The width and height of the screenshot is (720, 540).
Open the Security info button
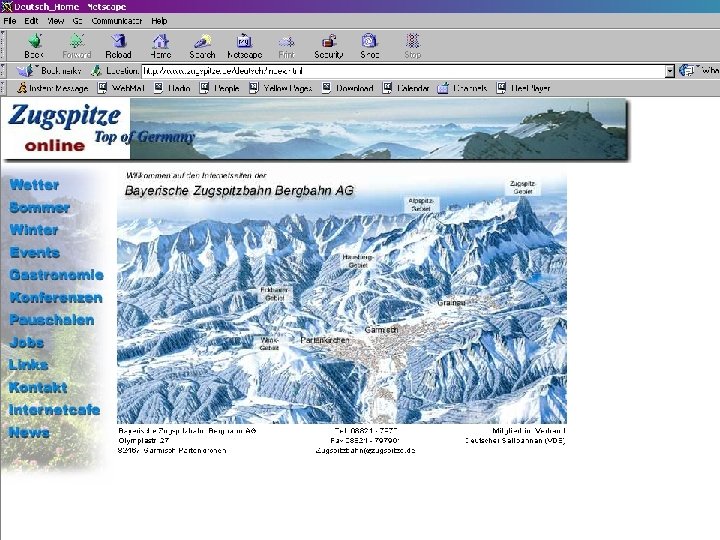(329, 46)
